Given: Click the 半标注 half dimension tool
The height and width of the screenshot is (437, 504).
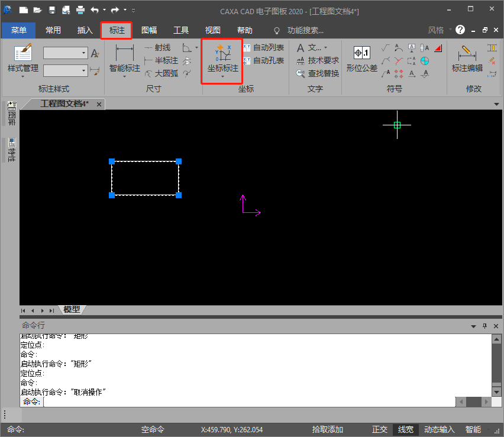Looking at the screenshot, I should pyautogui.click(x=161, y=60).
